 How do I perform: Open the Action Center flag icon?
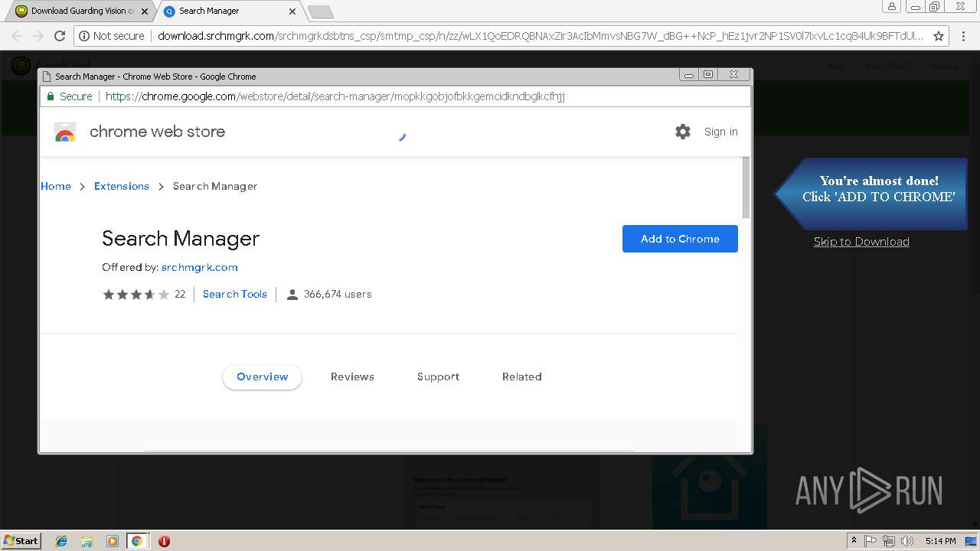point(871,541)
